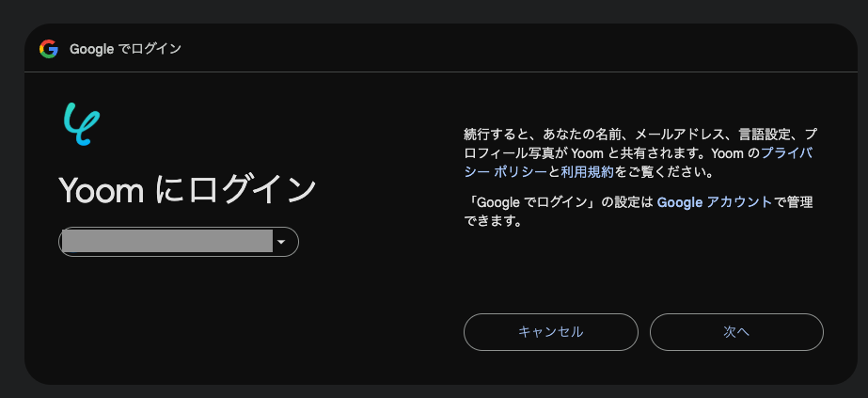Image resolution: width=868 pixels, height=398 pixels.
Task: Click the word 'Yoom' in the login heading
Action: click(102, 190)
